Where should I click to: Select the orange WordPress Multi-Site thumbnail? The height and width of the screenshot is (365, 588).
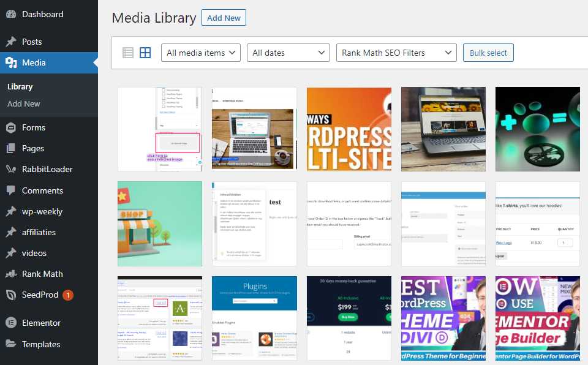[349, 129]
